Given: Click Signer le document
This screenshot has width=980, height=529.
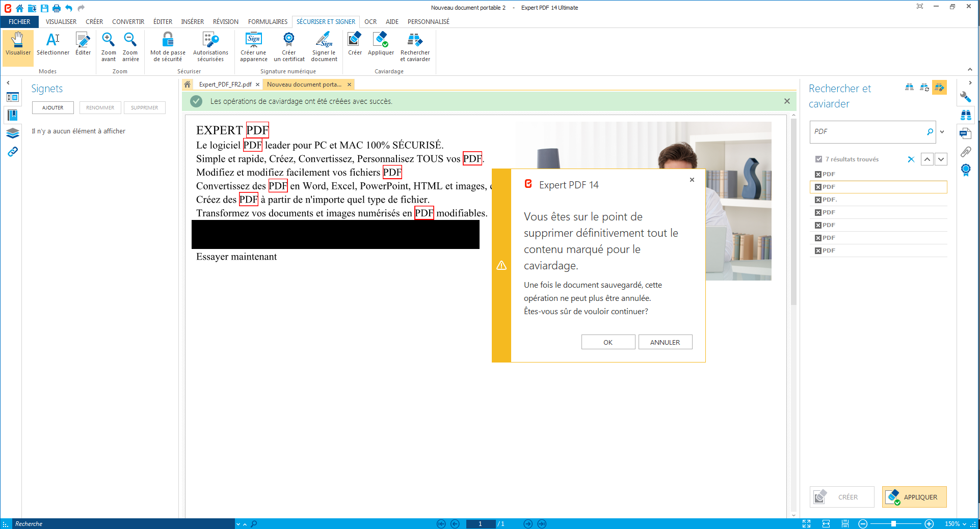Looking at the screenshot, I should coord(324,47).
